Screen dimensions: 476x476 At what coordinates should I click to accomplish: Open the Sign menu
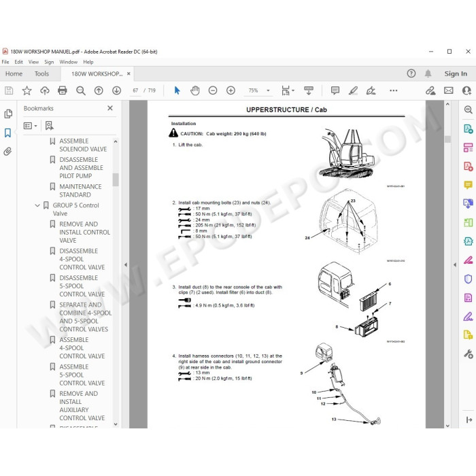tap(49, 62)
